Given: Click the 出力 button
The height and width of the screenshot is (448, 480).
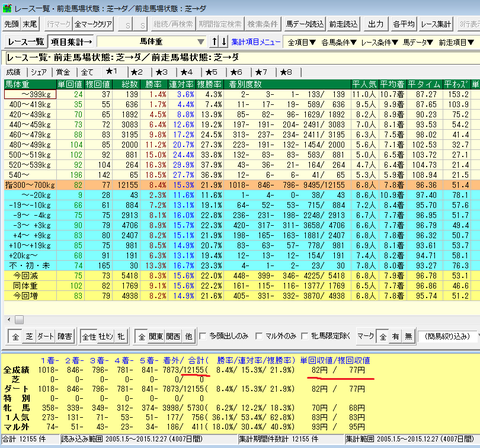Looking at the screenshot, I should click(376, 24).
